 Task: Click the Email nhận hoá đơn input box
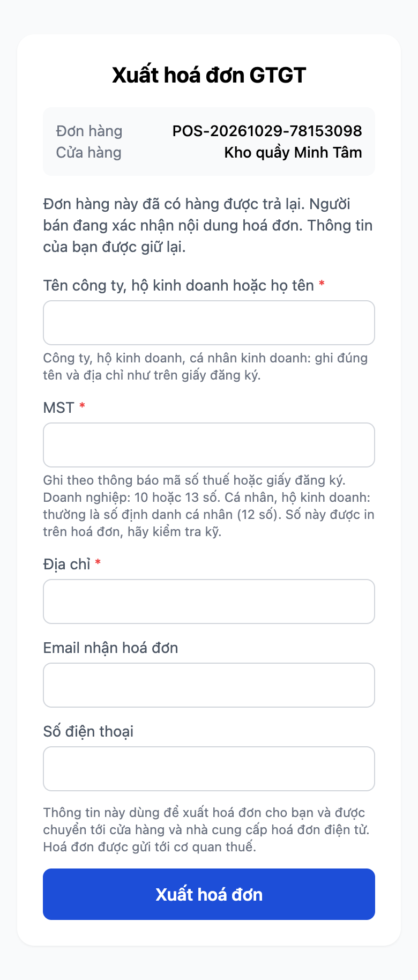[x=209, y=685]
